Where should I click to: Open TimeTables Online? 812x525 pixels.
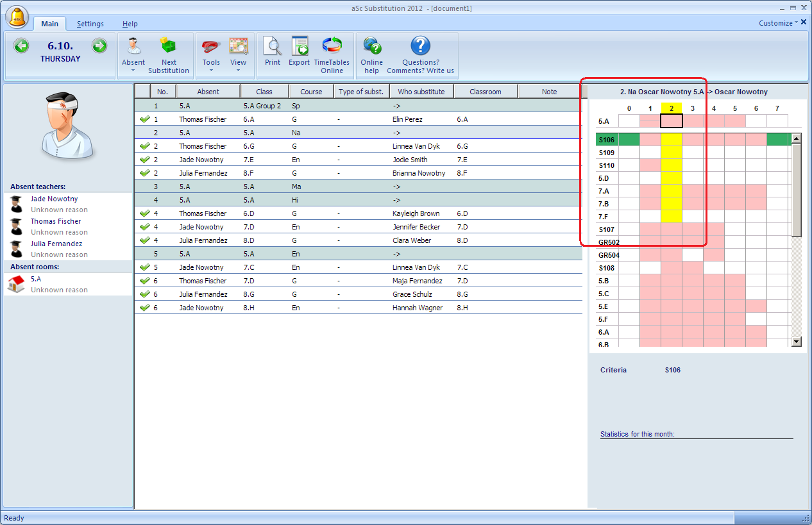332,51
